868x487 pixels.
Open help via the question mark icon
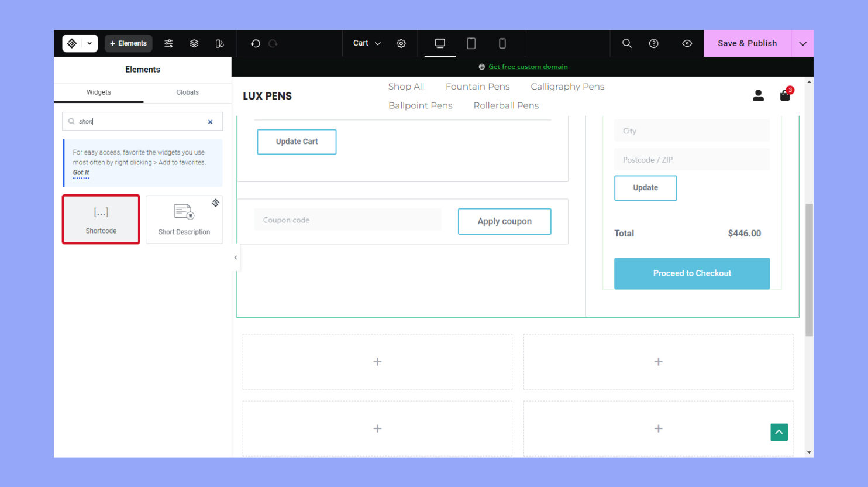[653, 43]
